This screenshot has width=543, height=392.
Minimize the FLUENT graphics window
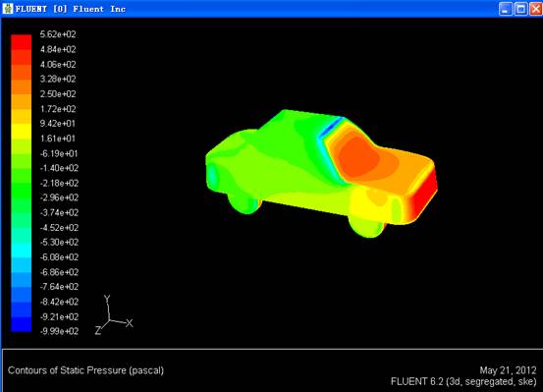(506, 9)
